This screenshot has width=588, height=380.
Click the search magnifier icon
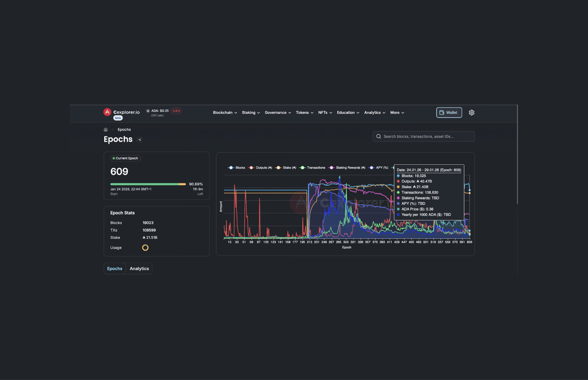pos(379,137)
